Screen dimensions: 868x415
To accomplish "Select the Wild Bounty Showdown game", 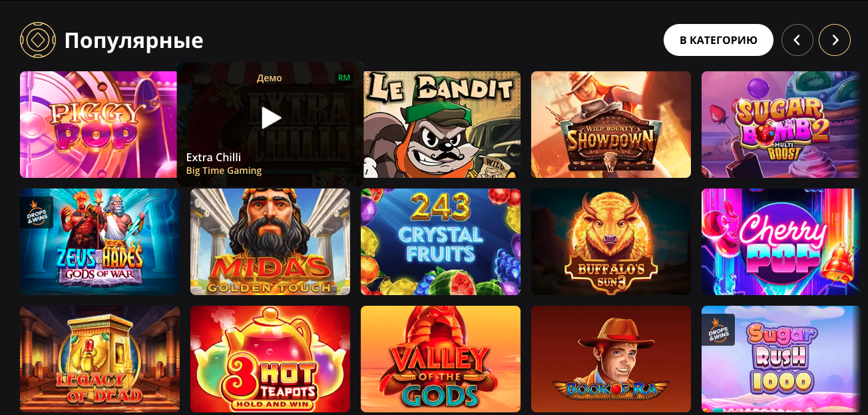I will pyautogui.click(x=611, y=125).
